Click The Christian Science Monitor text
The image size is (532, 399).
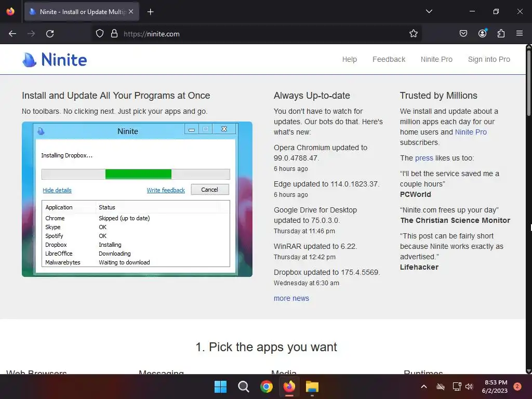pos(455,220)
